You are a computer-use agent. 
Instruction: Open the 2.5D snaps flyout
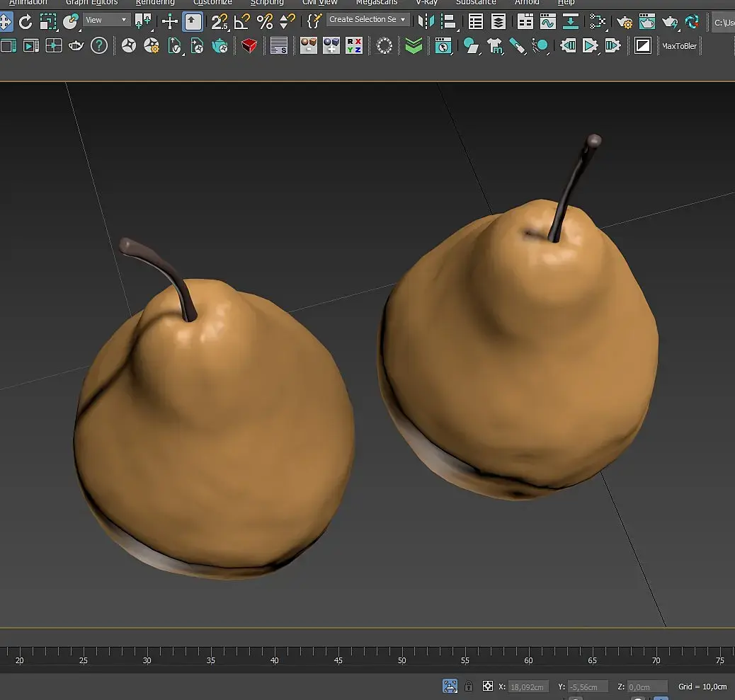click(220, 22)
